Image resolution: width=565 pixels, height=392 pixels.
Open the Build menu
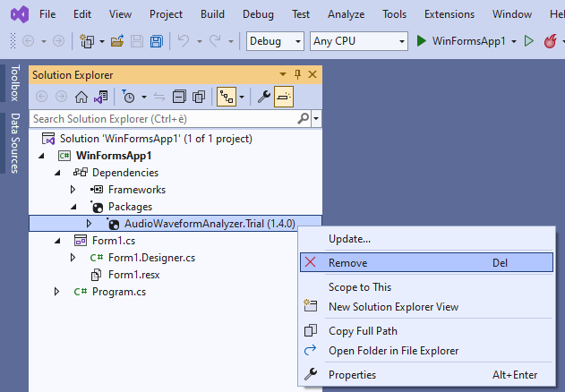212,14
